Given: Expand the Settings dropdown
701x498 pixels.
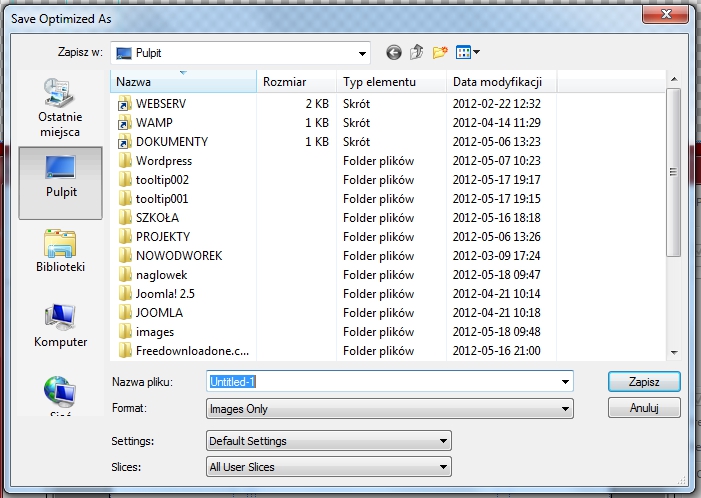Looking at the screenshot, I should pyautogui.click(x=443, y=441).
